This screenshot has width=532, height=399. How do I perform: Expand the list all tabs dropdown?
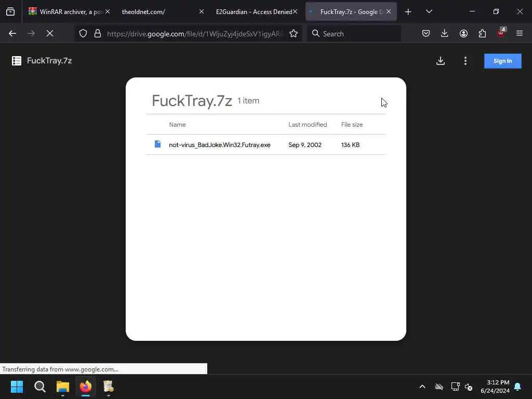tap(429, 11)
